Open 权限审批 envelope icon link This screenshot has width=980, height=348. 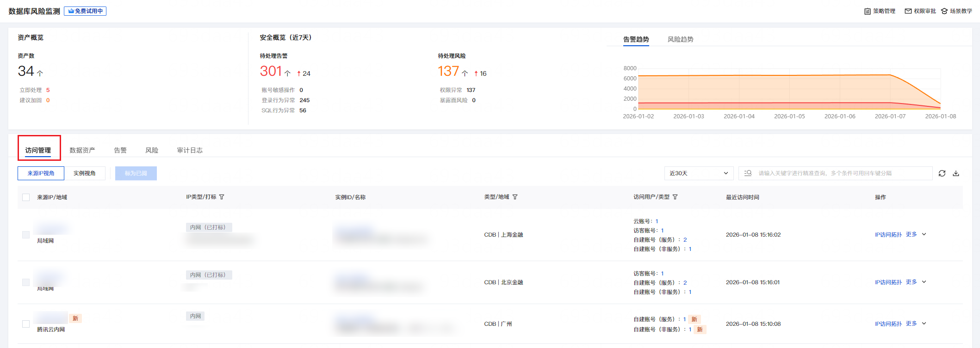(x=920, y=11)
